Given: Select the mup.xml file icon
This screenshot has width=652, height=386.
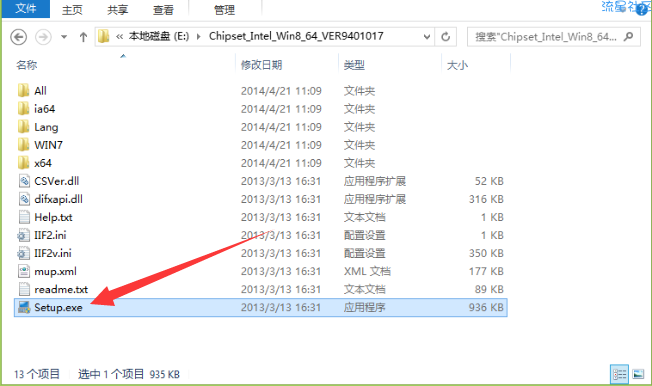Looking at the screenshot, I should click(x=24, y=271).
